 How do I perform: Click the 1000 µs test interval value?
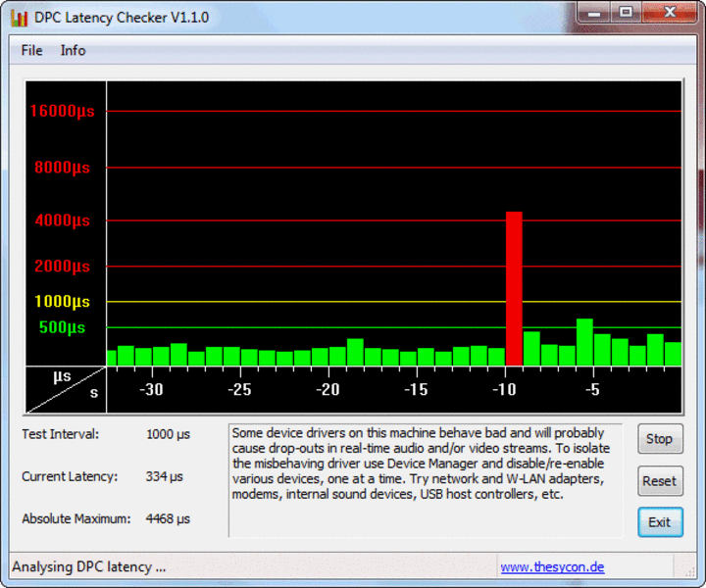click(168, 434)
